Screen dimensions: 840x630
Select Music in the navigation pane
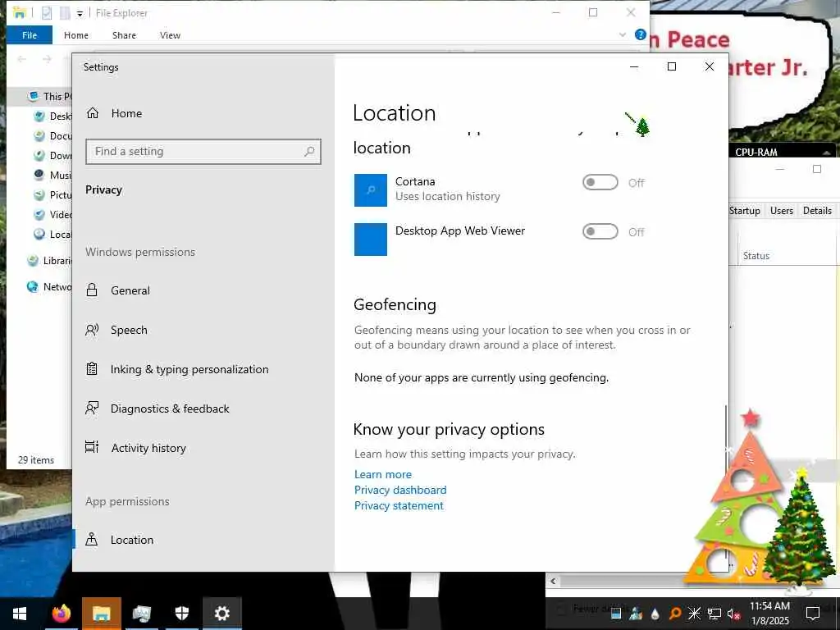pyautogui.click(x=60, y=176)
